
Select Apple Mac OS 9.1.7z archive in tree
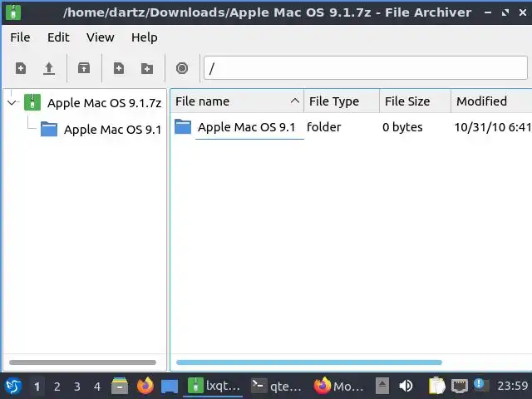[x=104, y=103]
